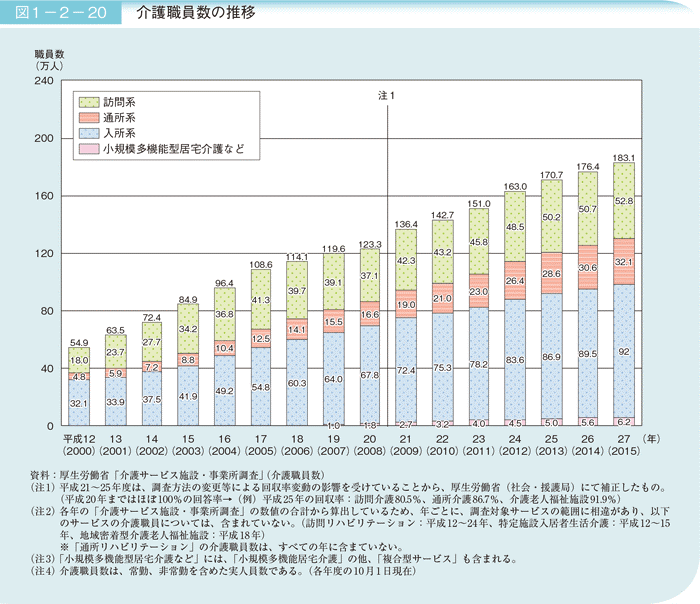
Task: Click the 163.0 total above the 2012 bar
Action: (x=516, y=186)
